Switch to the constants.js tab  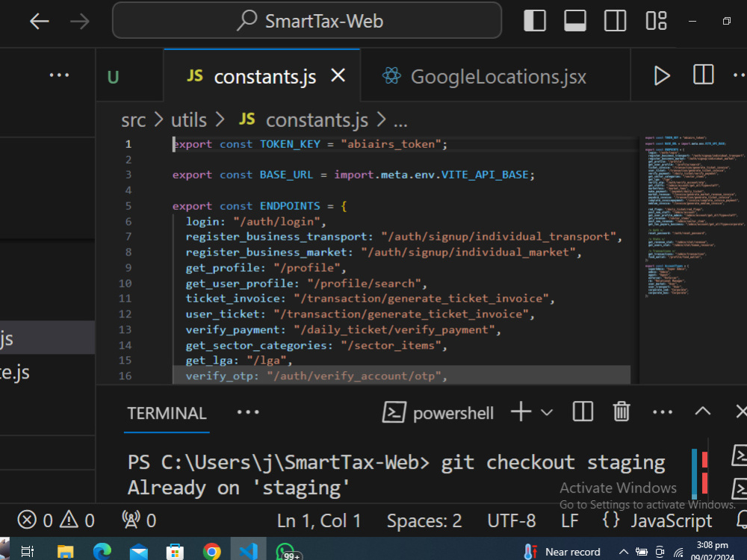262,76
